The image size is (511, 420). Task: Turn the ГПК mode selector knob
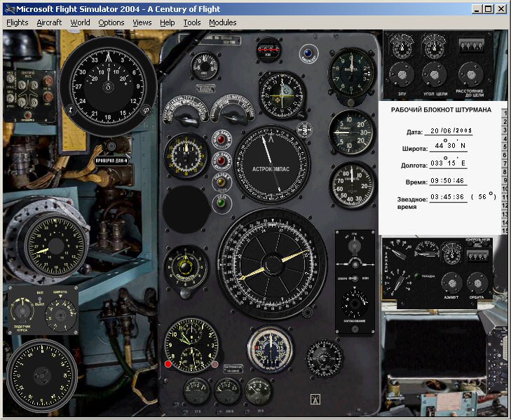354,247
